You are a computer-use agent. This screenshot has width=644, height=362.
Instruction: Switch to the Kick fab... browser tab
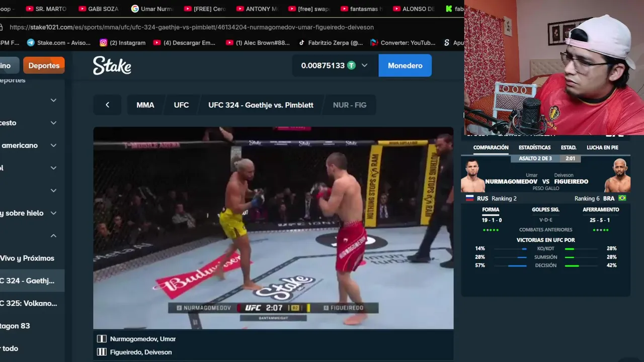[454, 9]
